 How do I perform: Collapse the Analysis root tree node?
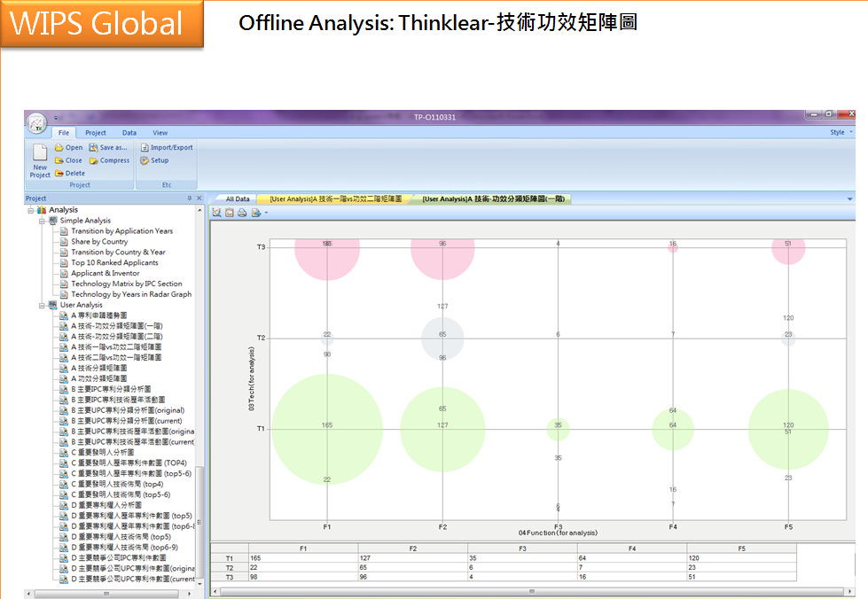click(31, 210)
